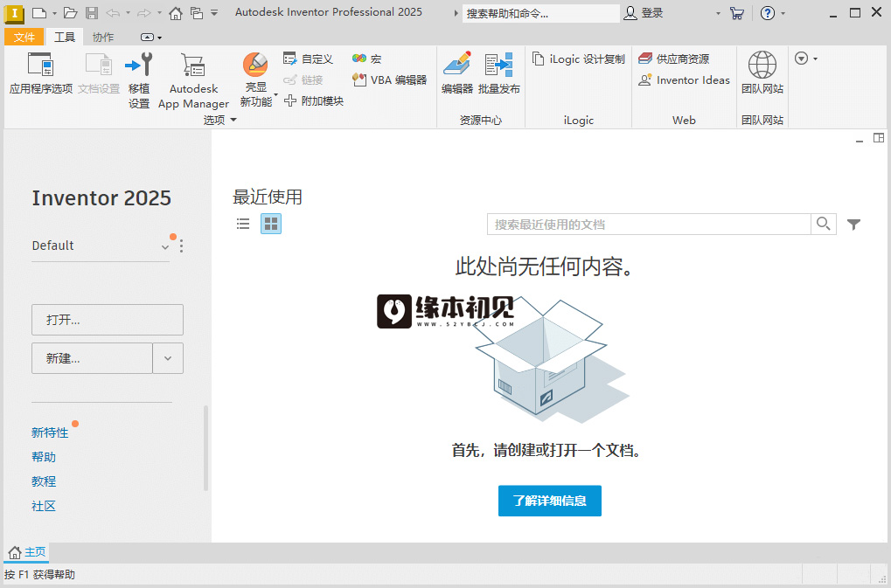The image size is (891, 588).
Task: Launch Autodesk App Manager
Action: [x=193, y=80]
